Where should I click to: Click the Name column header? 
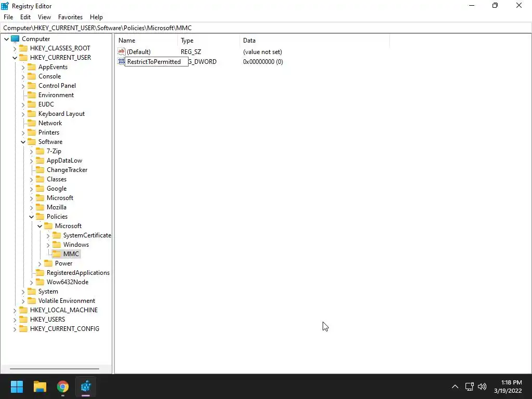coord(147,41)
